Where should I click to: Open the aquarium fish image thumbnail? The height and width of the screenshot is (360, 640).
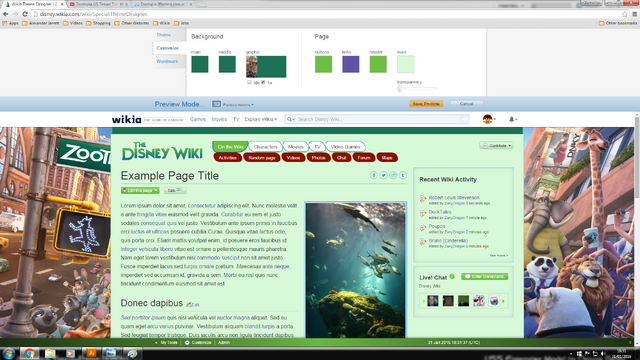pos(356,270)
